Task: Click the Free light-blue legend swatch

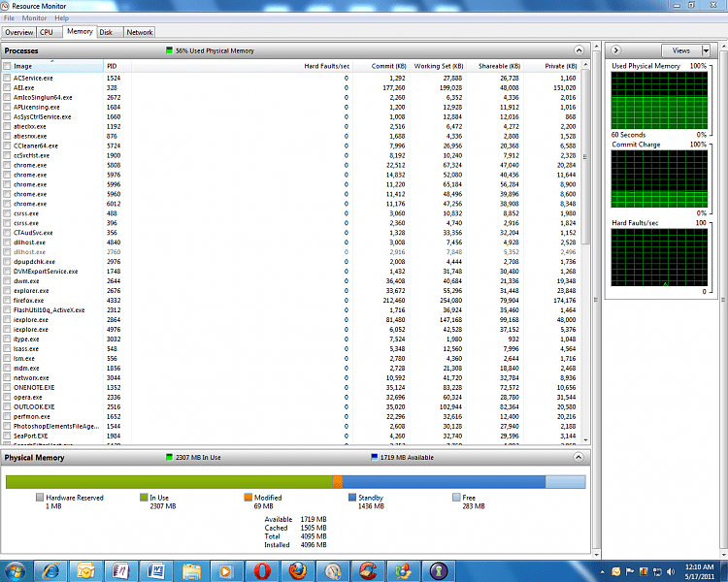Action: (x=456, y=498)
